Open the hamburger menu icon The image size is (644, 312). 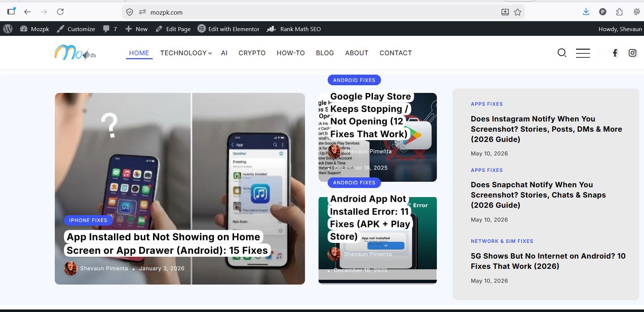pyautogui.click(x=583, y=53)
